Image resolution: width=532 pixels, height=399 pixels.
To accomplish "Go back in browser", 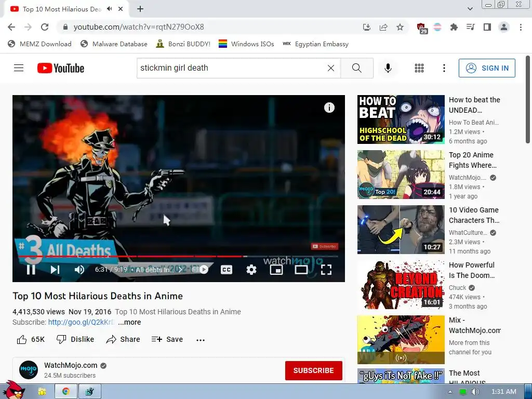I will pyautogui.click(x=11, y=27).
